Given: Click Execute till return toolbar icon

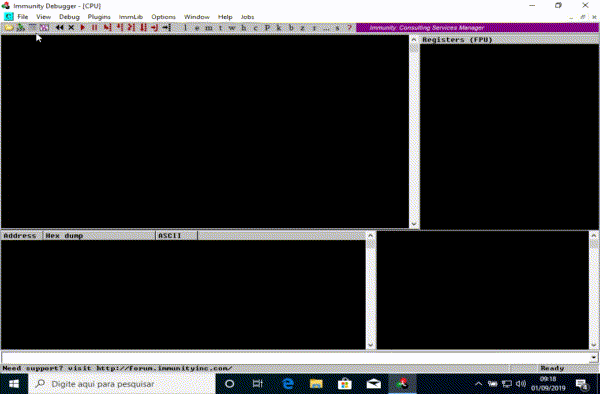Looking at the screenshot, I should coord(155,28).
